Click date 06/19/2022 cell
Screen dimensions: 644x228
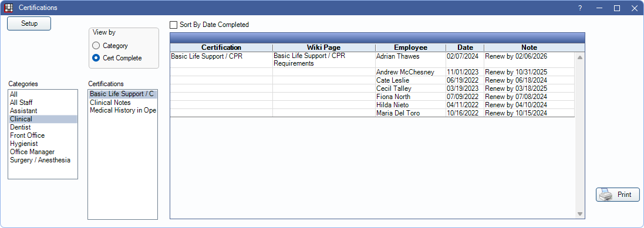point(465,80)
